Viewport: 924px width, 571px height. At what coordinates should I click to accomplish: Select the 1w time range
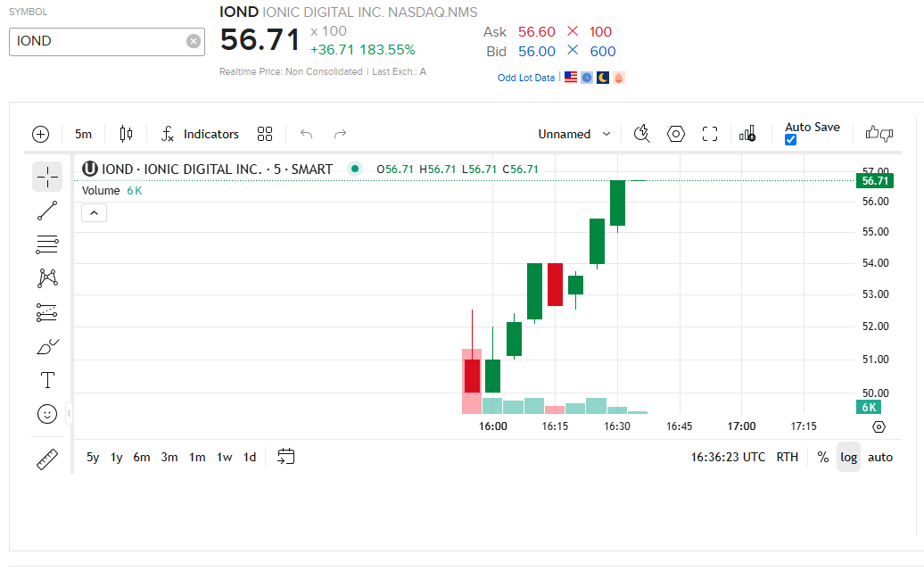[225, 458]
